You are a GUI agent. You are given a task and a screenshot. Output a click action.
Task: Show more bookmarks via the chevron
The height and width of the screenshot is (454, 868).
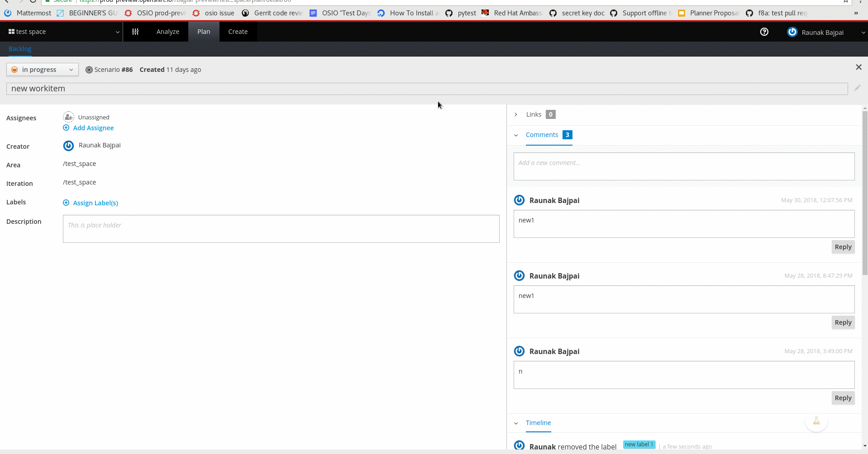click(856, 13)
